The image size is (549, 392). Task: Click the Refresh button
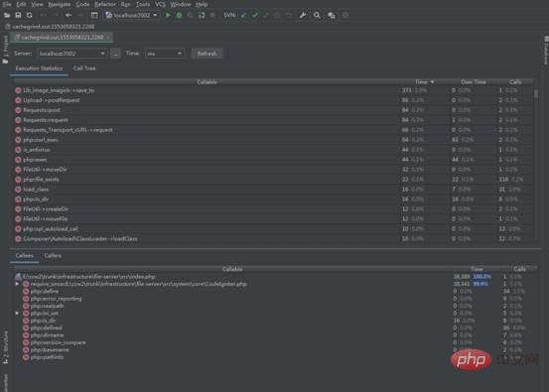206,54
